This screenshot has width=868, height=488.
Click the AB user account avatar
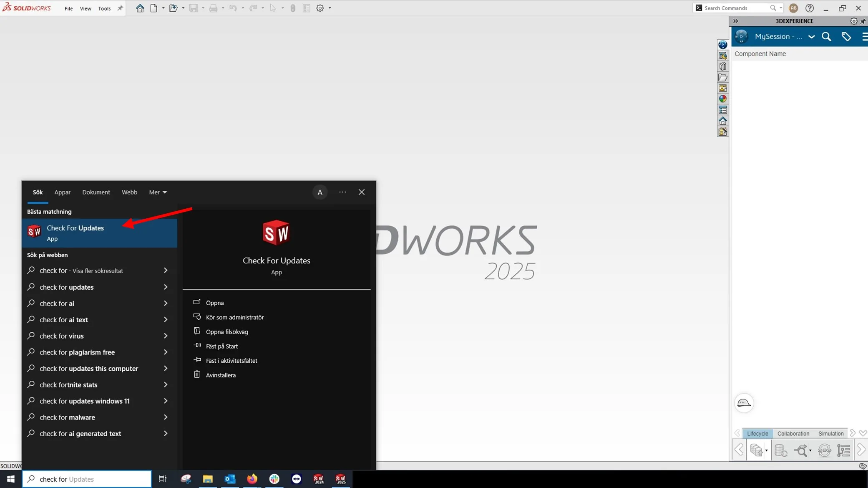click(x=793, y=8)
